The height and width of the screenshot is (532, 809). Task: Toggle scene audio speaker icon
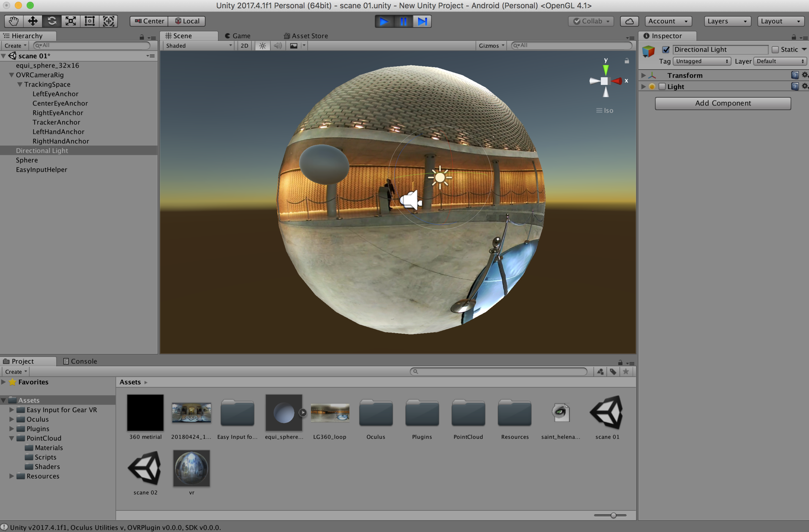[278, 46]
